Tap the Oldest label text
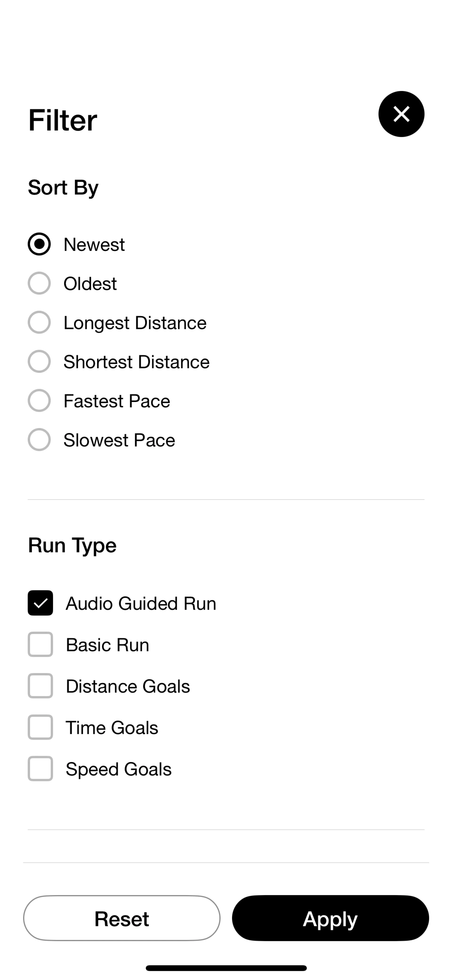The height and width of the screenshot is (980, 452). coord(90,284)
